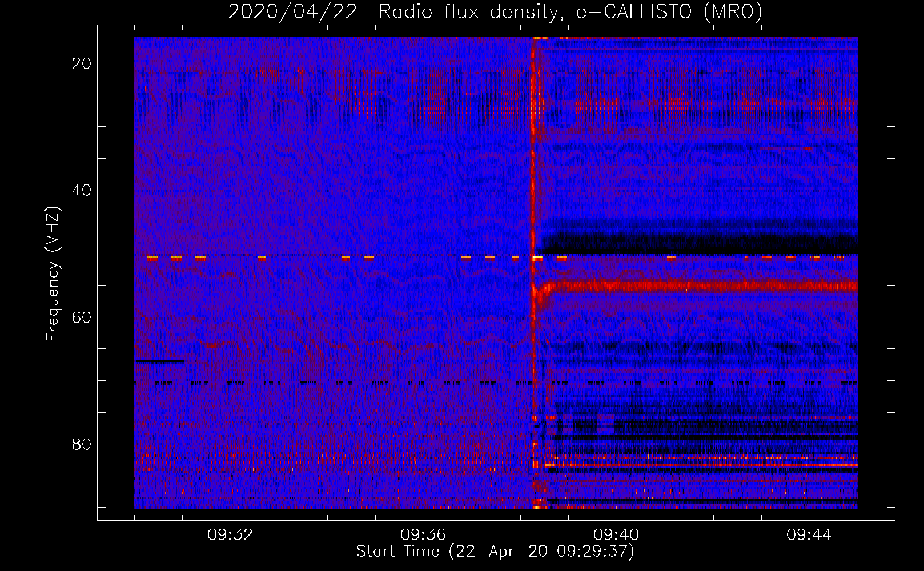Click the time tick label 09:36

(x=423, y=535)
